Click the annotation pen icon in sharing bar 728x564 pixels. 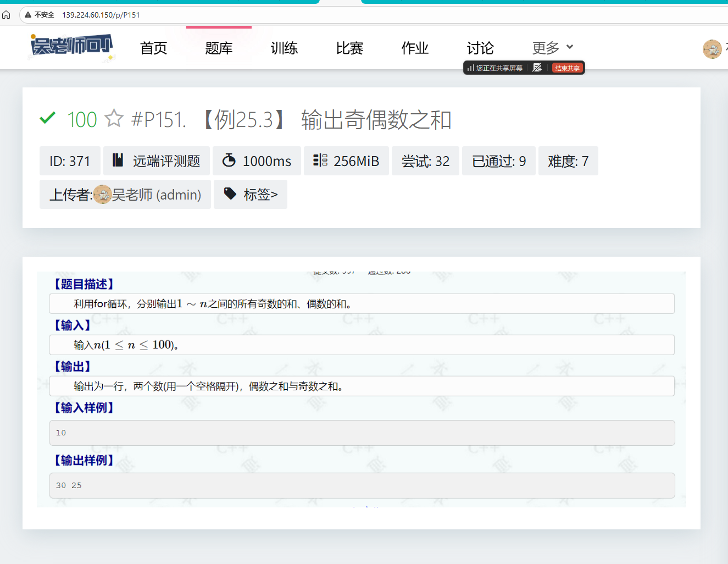pyautogui.click(x=537, y=68)
